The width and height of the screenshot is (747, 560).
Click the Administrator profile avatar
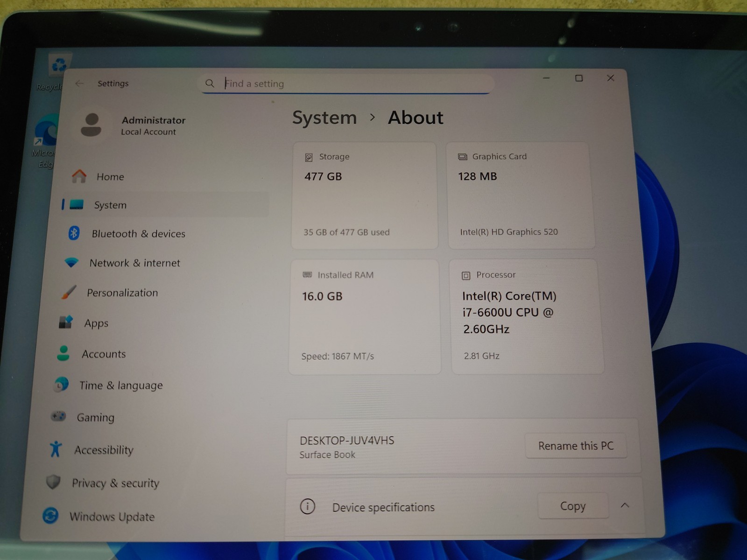coord(91,125)
